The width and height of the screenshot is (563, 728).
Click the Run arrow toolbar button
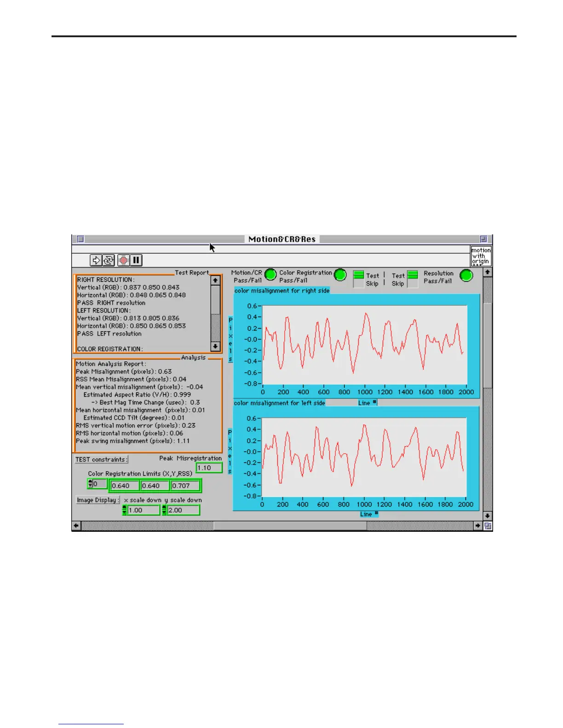pyautogui.click(x=96, y=261)
